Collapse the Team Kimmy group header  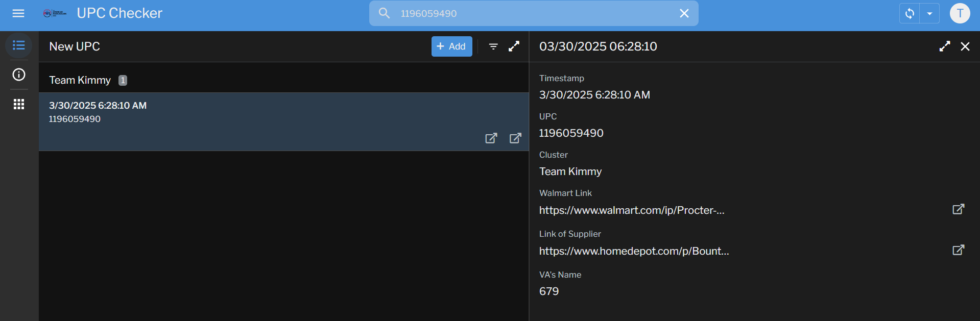pos(283,80)
